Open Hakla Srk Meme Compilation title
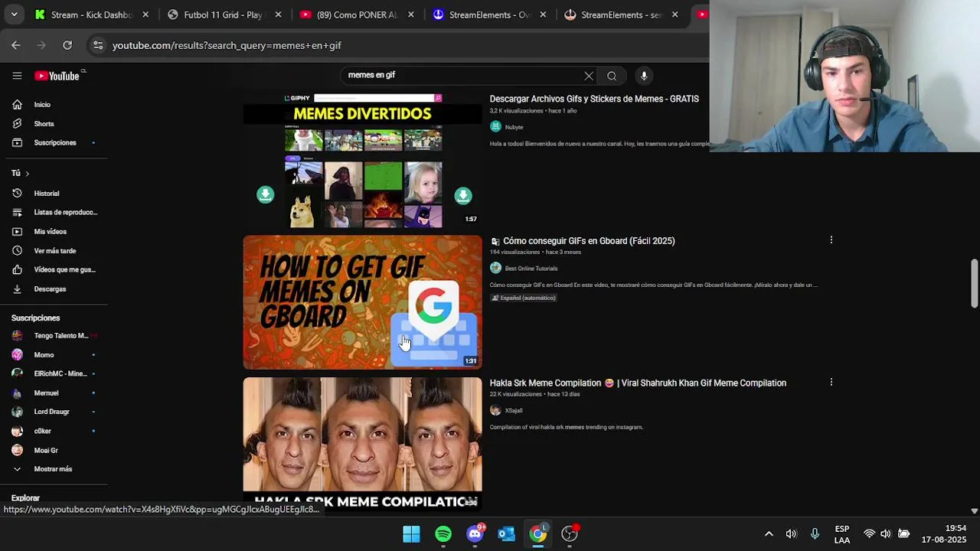The width and height of the screenshot is (980, 551). [x=638, y=383]
